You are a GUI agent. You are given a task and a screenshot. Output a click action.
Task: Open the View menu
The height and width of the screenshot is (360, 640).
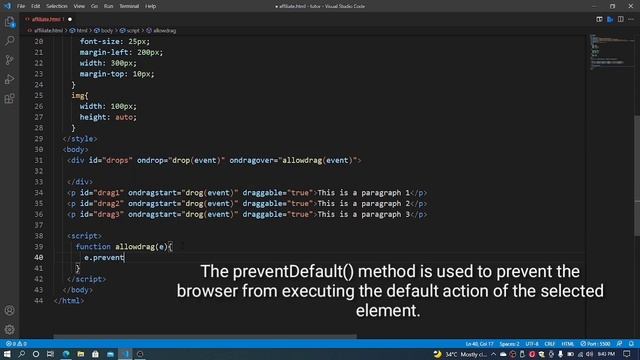coord(79,6)
